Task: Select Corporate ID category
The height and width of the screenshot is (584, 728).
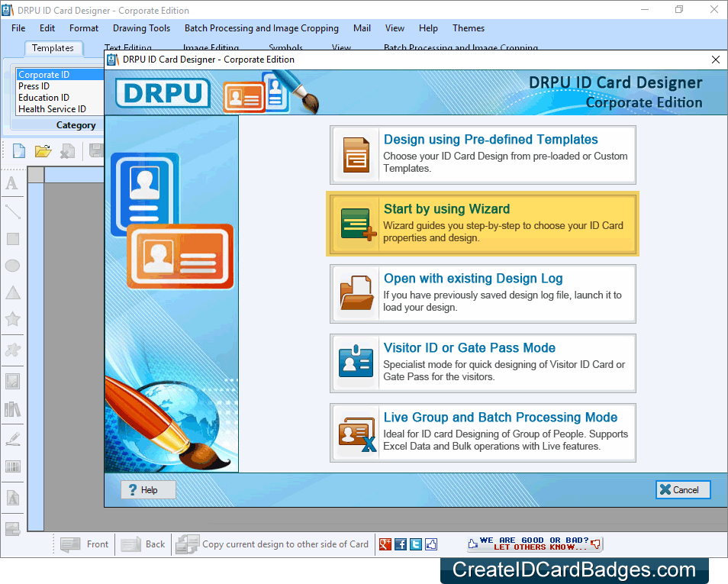Action: coord(60,75)
